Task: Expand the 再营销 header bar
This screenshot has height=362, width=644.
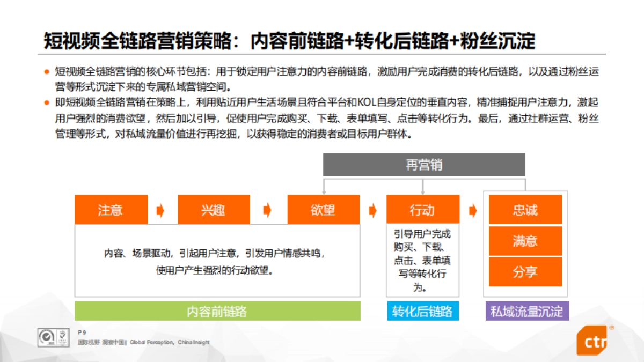Action: pyautogui.click(x=424, y=165)
